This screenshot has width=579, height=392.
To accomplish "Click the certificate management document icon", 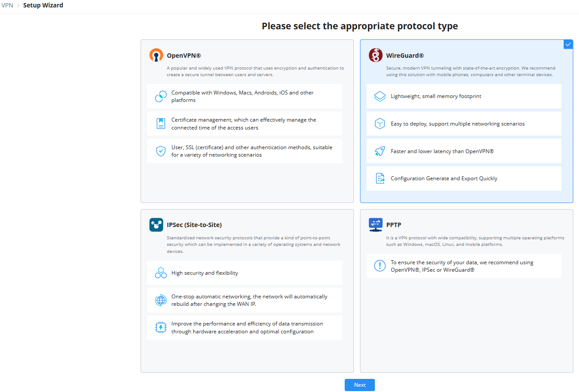I will pos(161,123).
